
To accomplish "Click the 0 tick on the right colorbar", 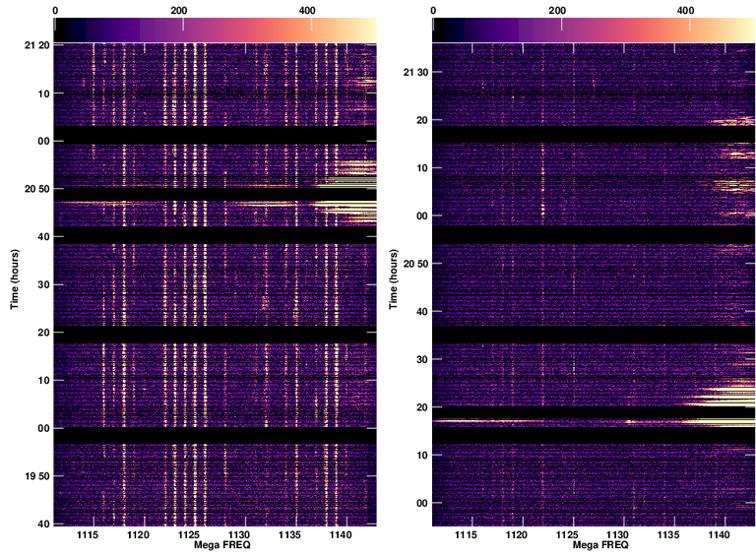I will pyautogui.click(x=433, y=10).
